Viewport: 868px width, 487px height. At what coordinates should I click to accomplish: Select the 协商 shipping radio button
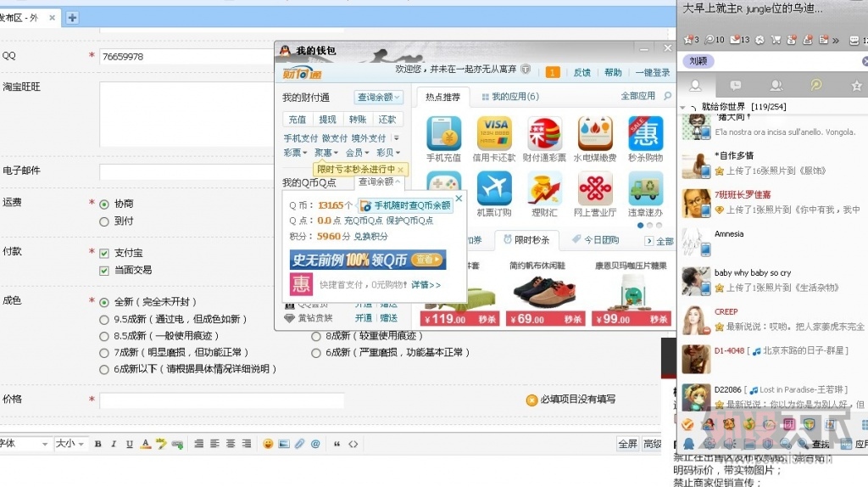(x=104, y=204)
